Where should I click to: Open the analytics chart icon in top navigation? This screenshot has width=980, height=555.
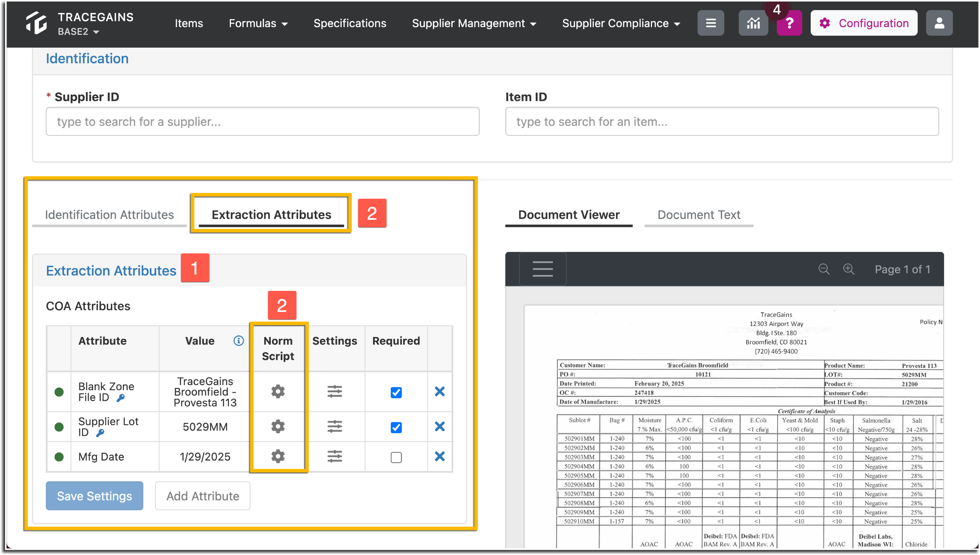tap(753, 23)
